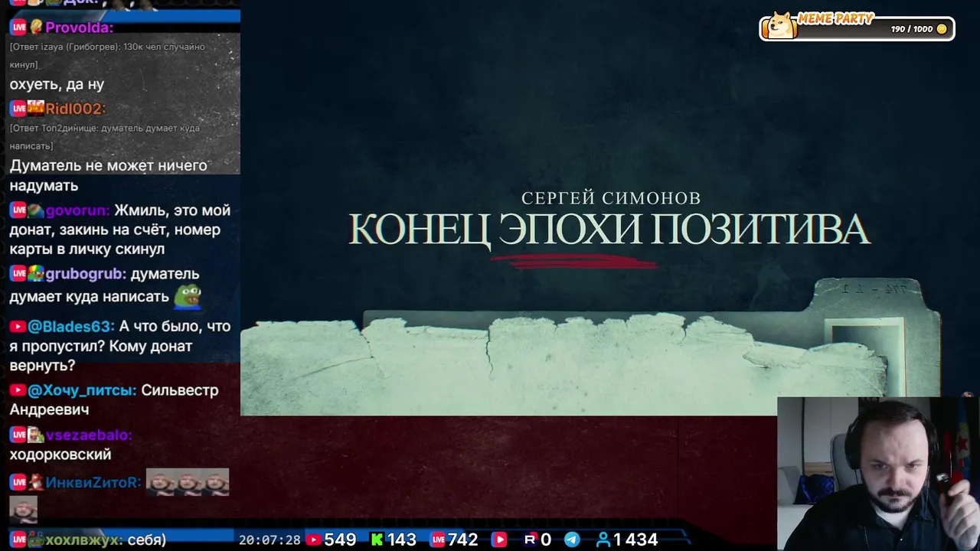
Task: Click the LIVE platform icon beside 742
Action: pos(438,540)
